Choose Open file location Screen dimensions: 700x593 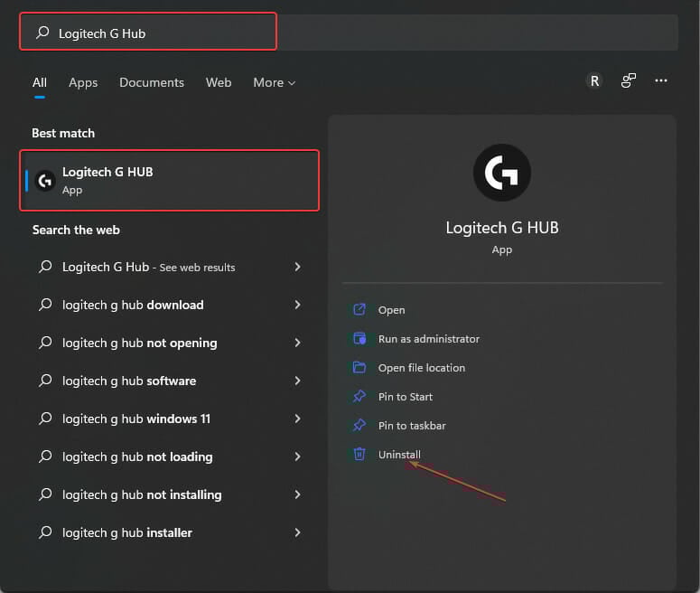pyautogui.click(x=422, y=368)
